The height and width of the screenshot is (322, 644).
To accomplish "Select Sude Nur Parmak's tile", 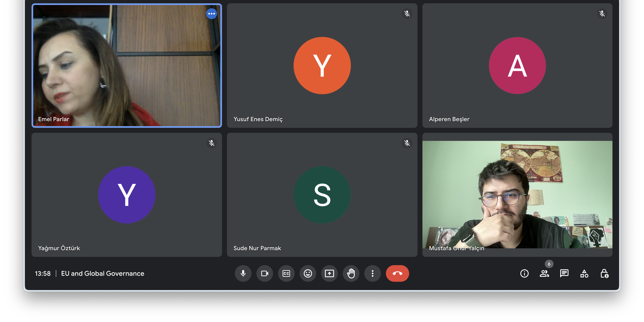I will (x=322, y=194).
